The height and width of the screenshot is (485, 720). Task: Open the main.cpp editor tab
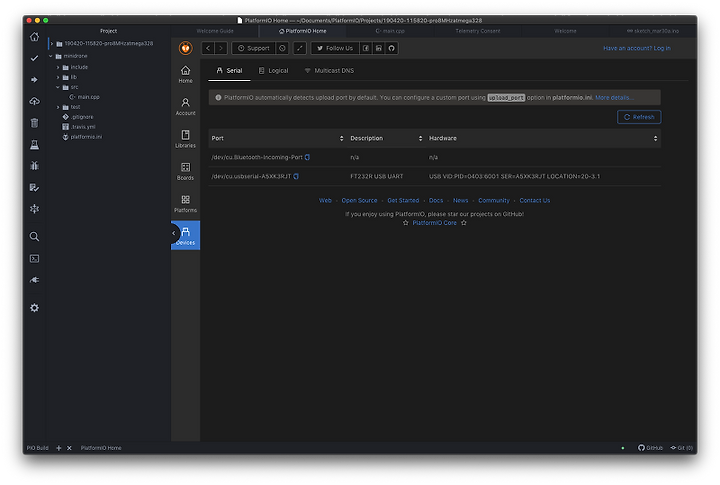(x=390, y=31)
